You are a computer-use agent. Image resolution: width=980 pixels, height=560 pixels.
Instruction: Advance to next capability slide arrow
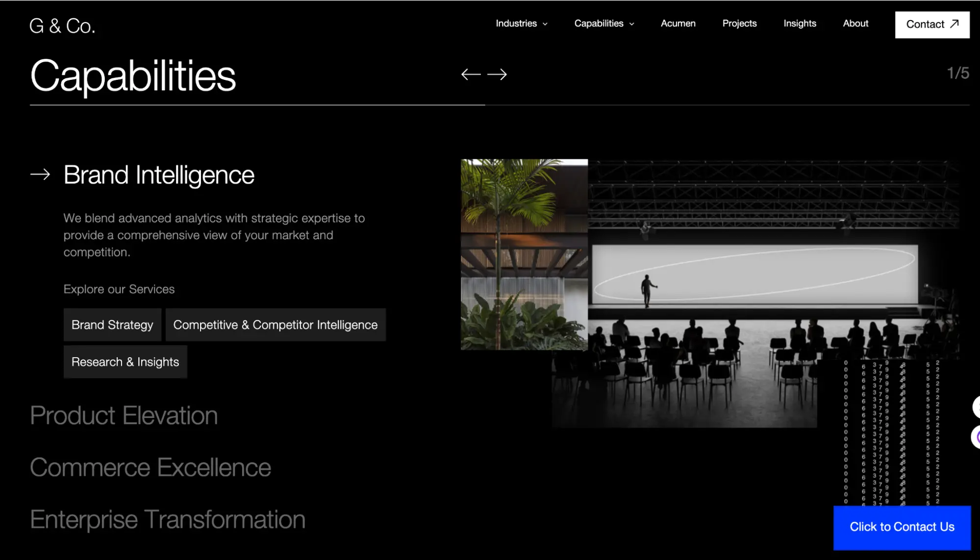tap(497, 74)
